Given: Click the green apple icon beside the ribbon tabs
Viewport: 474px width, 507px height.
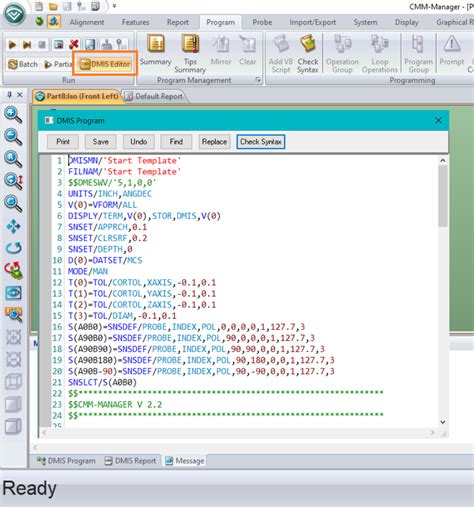Looking at the screenshot, I should [x=40, y=22].
